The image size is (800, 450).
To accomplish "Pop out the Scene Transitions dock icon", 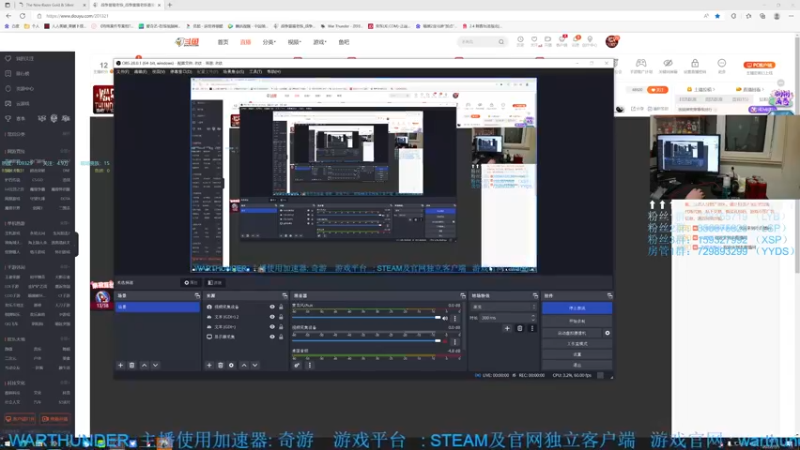I will click(x=535, y=296).
